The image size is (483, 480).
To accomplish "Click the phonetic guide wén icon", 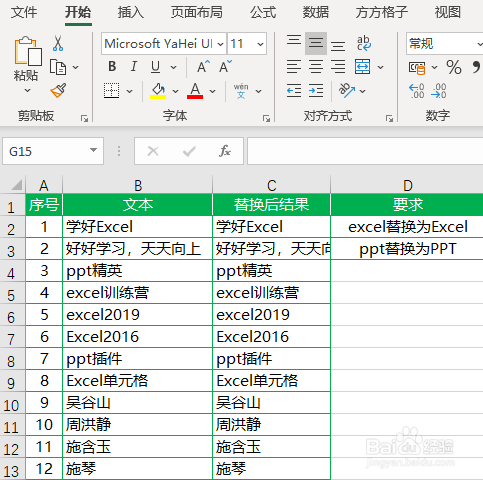I will tap(241, 91).
